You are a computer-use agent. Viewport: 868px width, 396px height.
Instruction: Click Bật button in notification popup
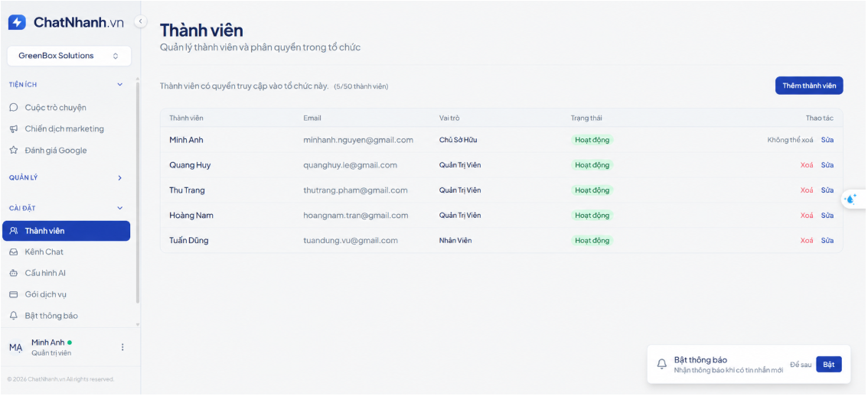click(829, 365)
